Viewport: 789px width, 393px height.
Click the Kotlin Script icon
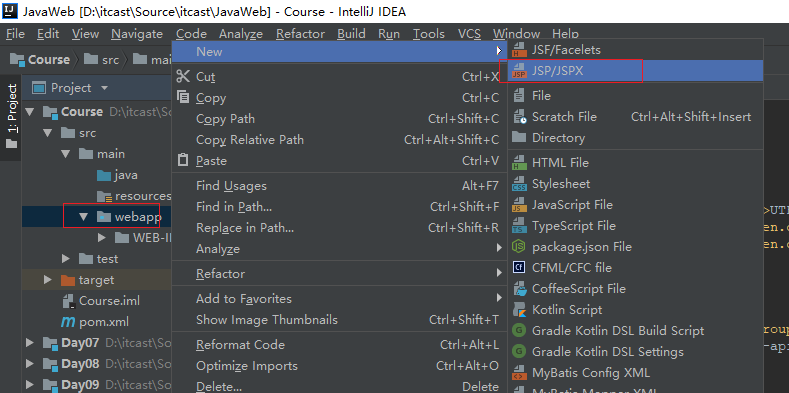(519, 310)
